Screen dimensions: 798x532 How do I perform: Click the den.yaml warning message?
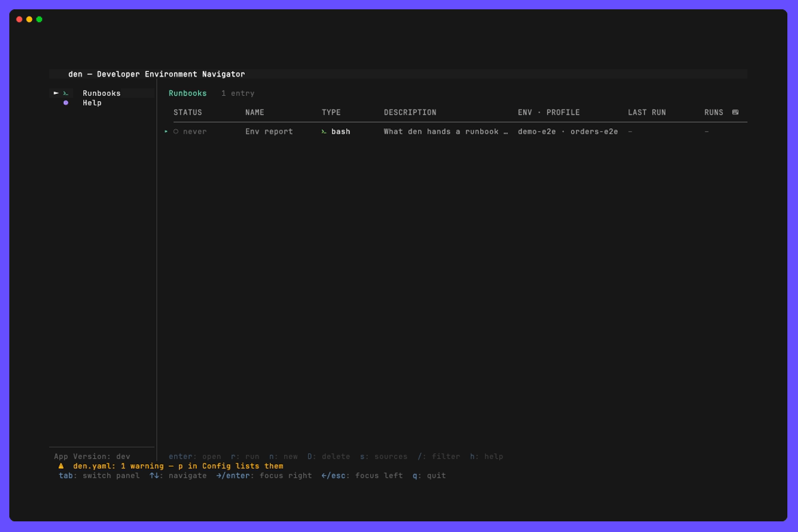coord(178,466)
